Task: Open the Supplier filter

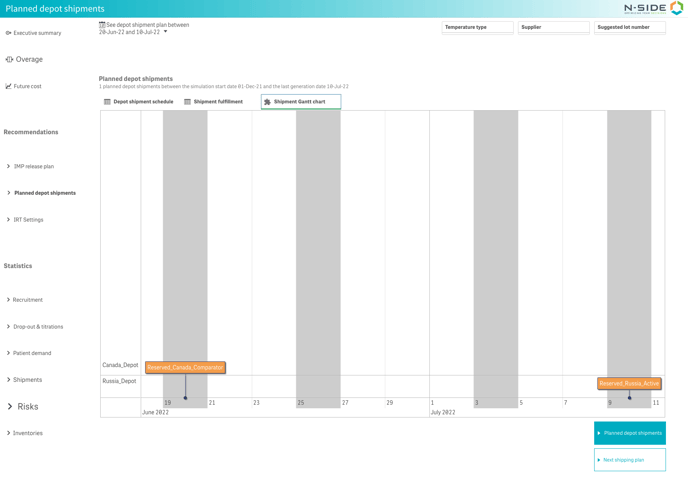Action: pyautogui.click(x=553, y=28)
